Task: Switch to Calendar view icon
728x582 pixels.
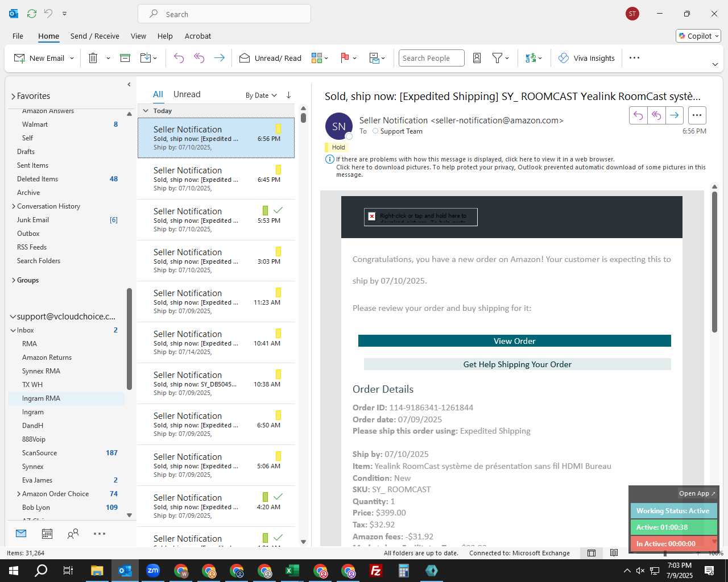Action: click(x=47, y=534)
